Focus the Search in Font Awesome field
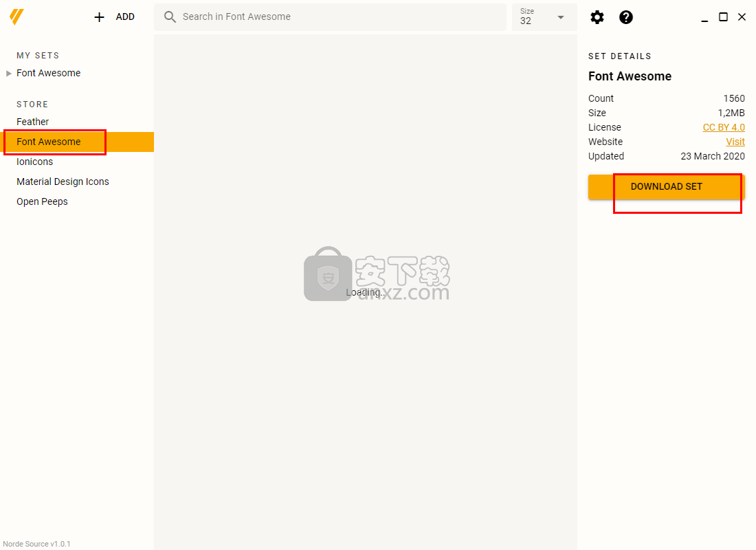This screenshot has height=550, width=756. click(331, 17)
